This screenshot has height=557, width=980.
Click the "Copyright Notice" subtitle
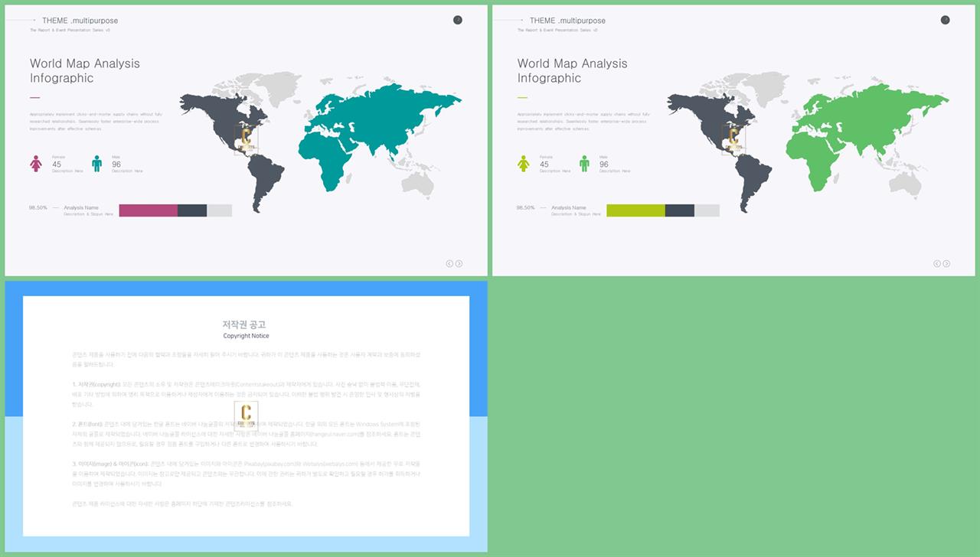pos(246,336)
